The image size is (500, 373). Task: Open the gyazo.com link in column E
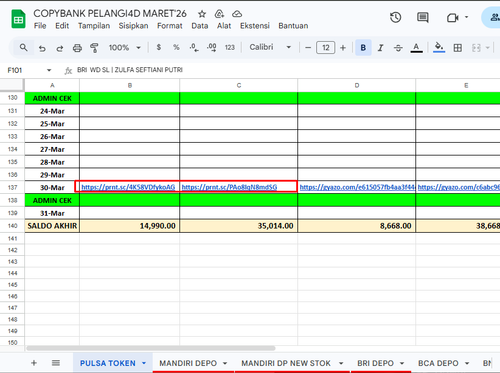pyautogui.click(x=459, y=187)
